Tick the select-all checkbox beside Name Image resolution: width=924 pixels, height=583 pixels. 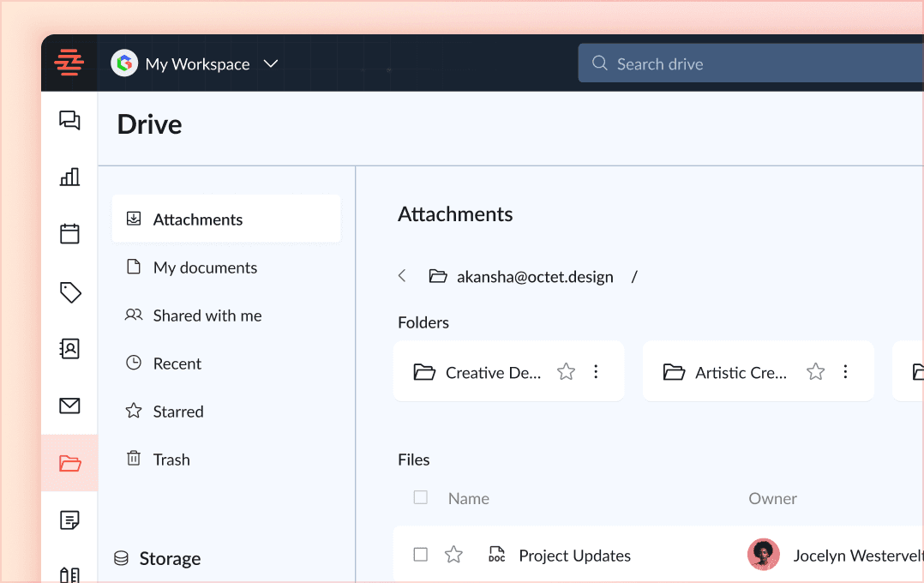coord(421,497)
